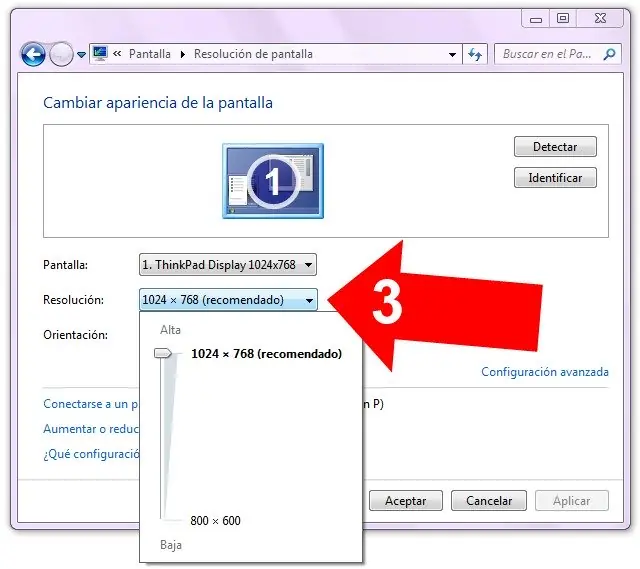
Task: Select monitor 1 thumbnail
Action: tap(273, 181)
